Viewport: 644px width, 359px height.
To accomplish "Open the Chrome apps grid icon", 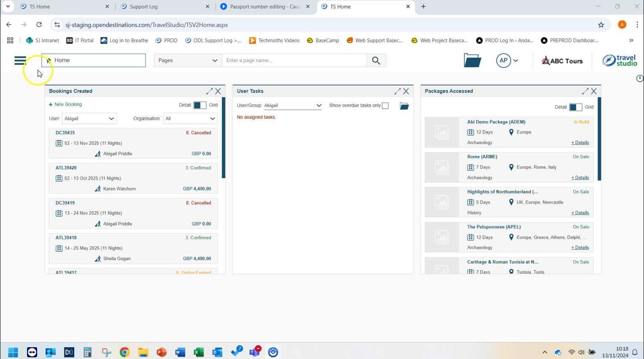I will pos(10,41).
